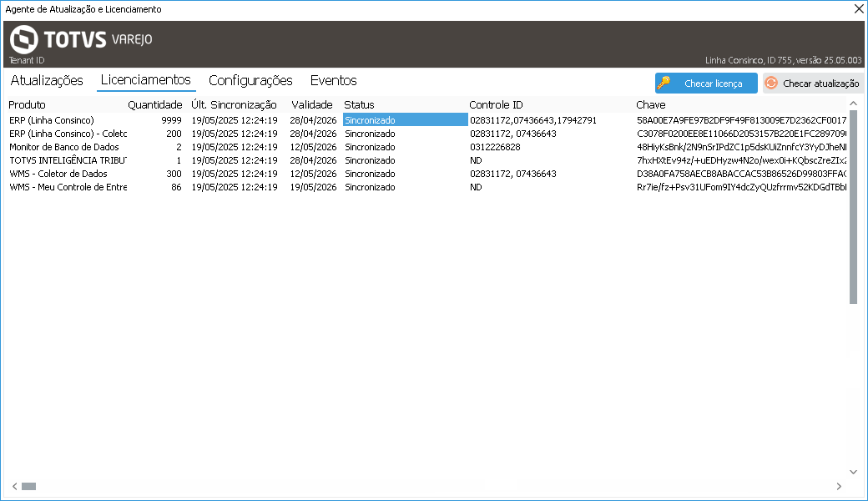Sort by the Últ. Sincronização column header
This screenshot has width=868, height=501.
[x=234, y=104]
